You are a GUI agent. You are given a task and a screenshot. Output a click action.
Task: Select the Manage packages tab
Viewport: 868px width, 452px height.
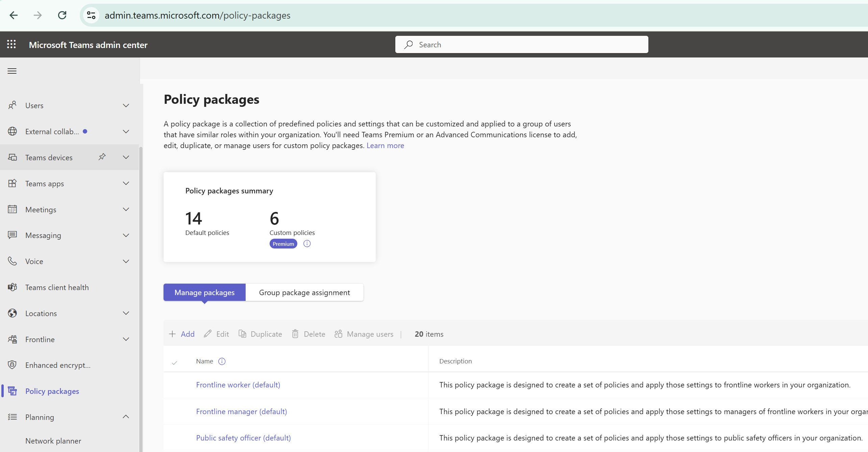pyautogui.click(x=204, y=292)
